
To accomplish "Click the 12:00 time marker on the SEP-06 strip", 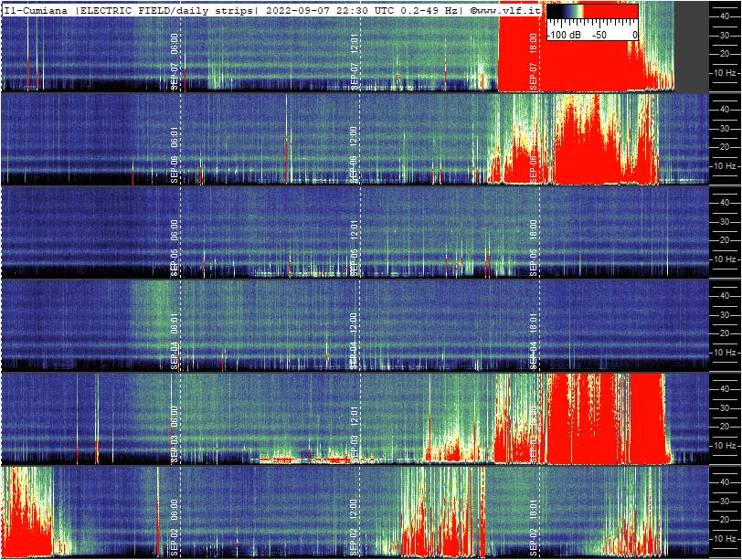I will coord(354,135).
